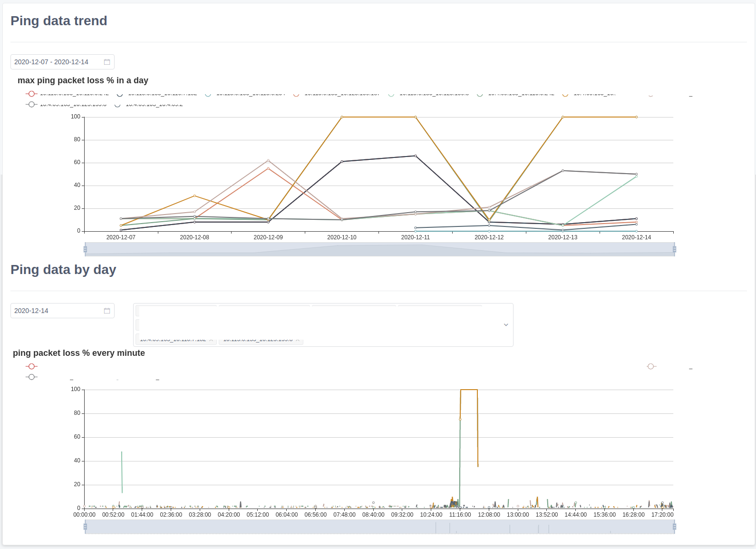
Task: Select the dark line data point near 60 on 2020-12-10
Action: pyautogui.click(x=342, y=162)
